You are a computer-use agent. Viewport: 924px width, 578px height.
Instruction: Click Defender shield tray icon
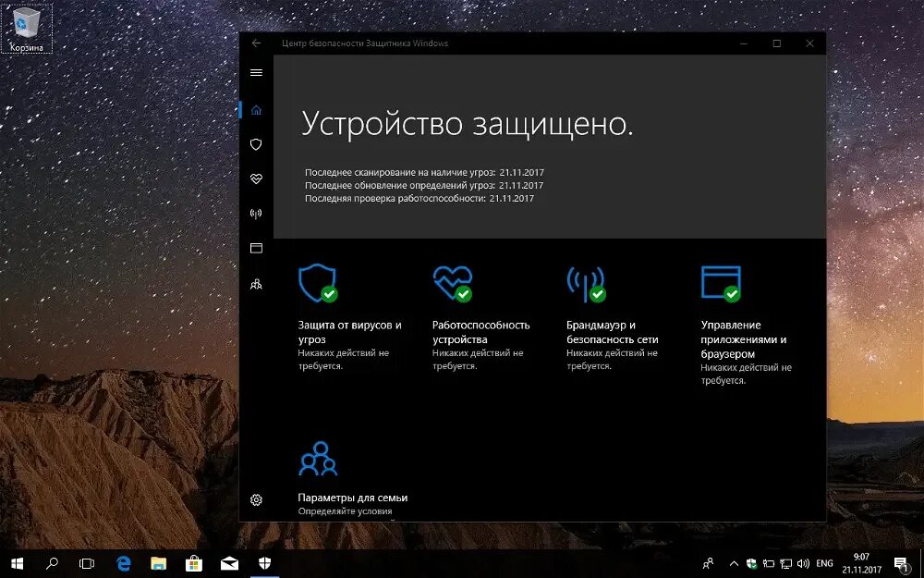point(751,564)
